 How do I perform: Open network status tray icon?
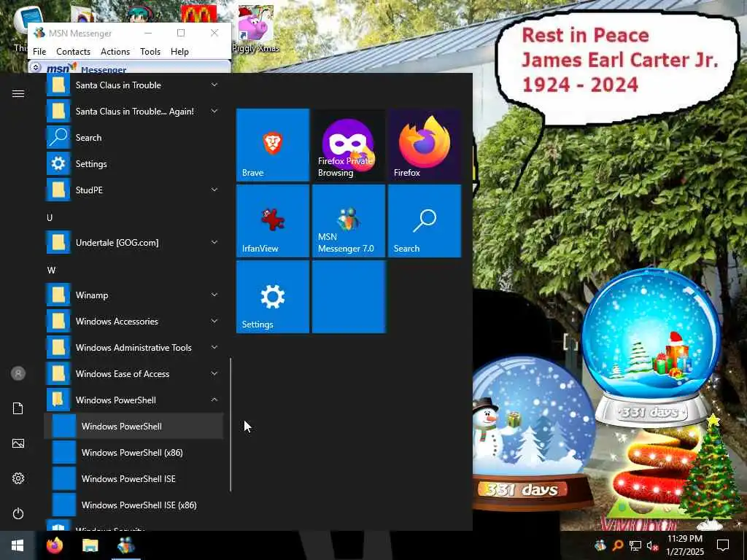(635, 545)
